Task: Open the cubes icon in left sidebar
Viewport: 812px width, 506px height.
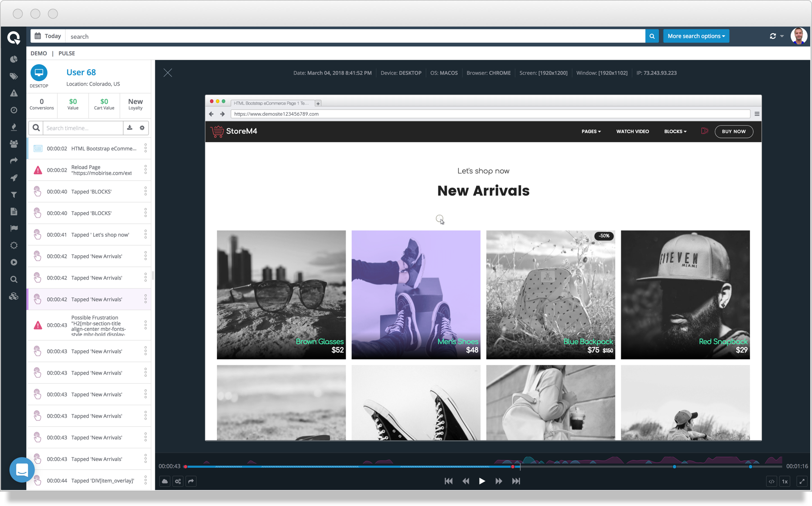Action: click(x=14, y=296)
